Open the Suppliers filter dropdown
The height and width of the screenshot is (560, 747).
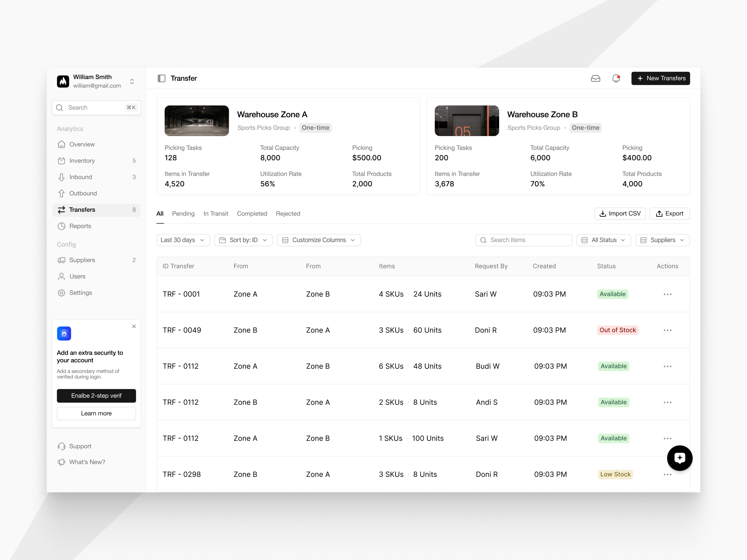coord(662,240)
